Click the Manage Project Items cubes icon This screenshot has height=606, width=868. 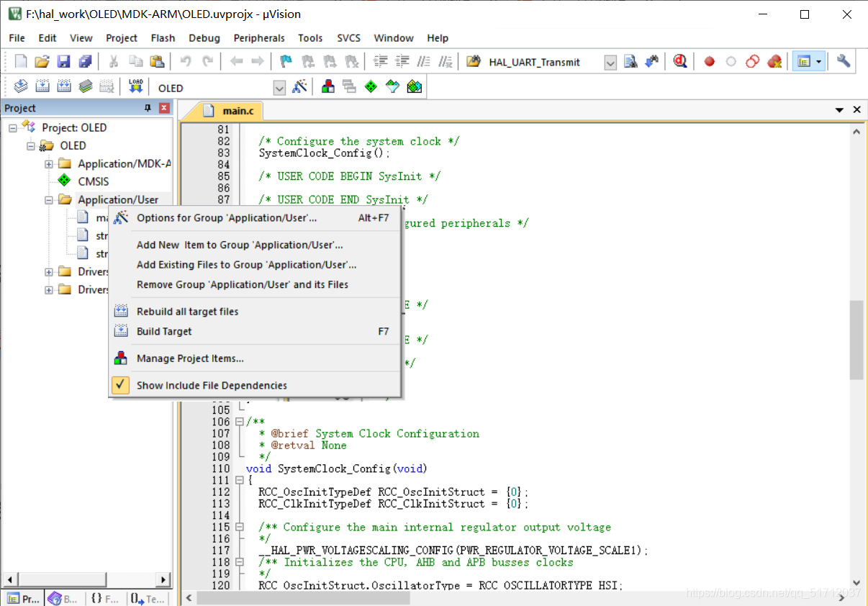click(328, 87)
